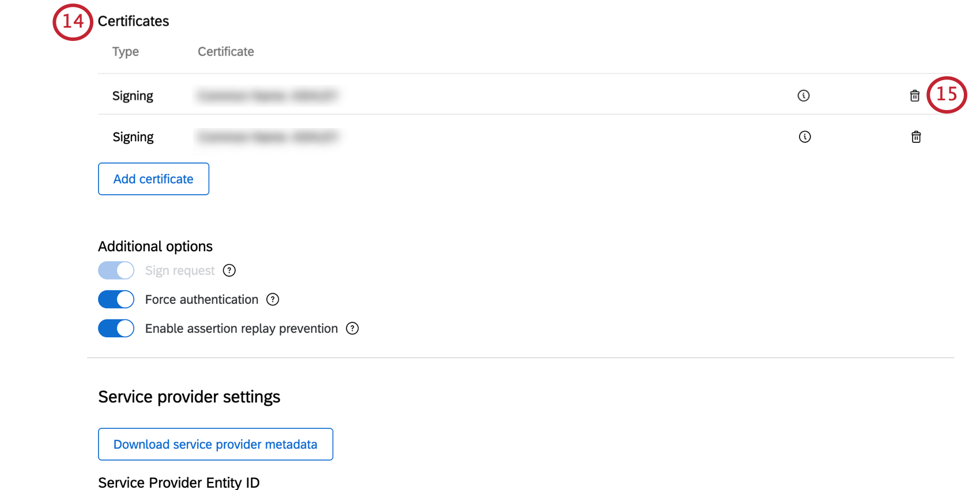The image size is (980, 490).
Task: Click the Add certificate button
Action: tap(153, 179)
